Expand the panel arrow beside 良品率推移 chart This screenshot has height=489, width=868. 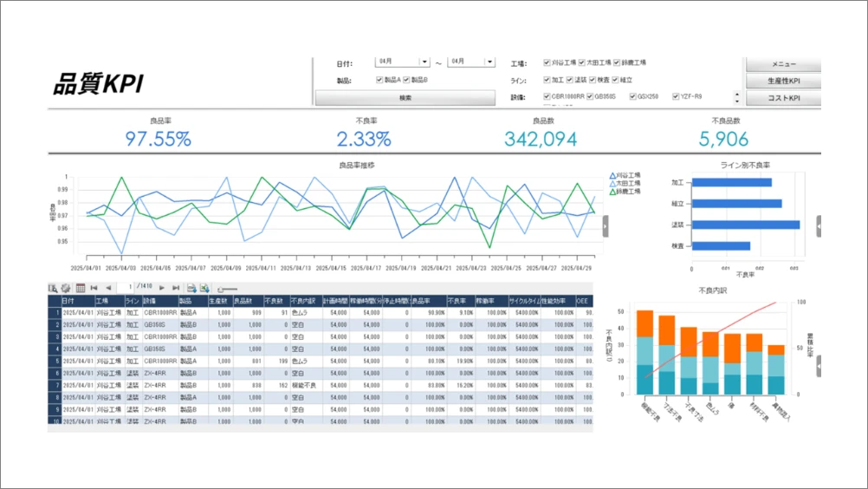click(606, 225)
